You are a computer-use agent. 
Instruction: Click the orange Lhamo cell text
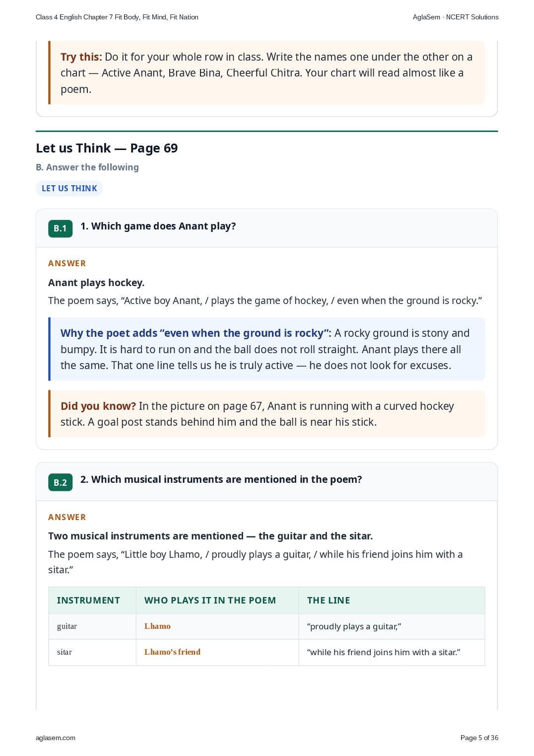(157, 626)
